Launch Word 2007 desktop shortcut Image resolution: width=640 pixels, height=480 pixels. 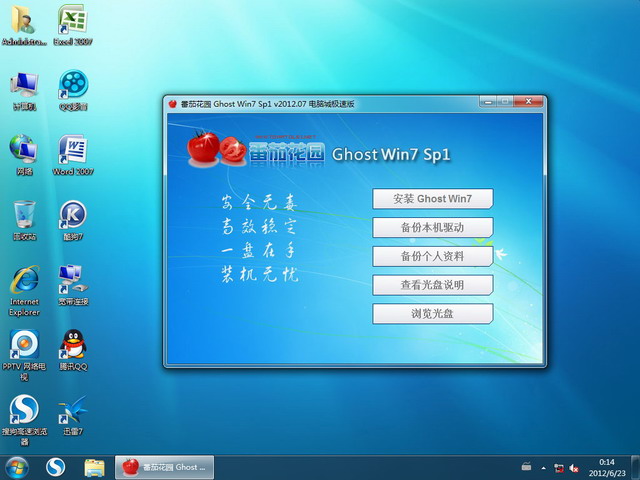pyautogui.click(x=73, y=155)
